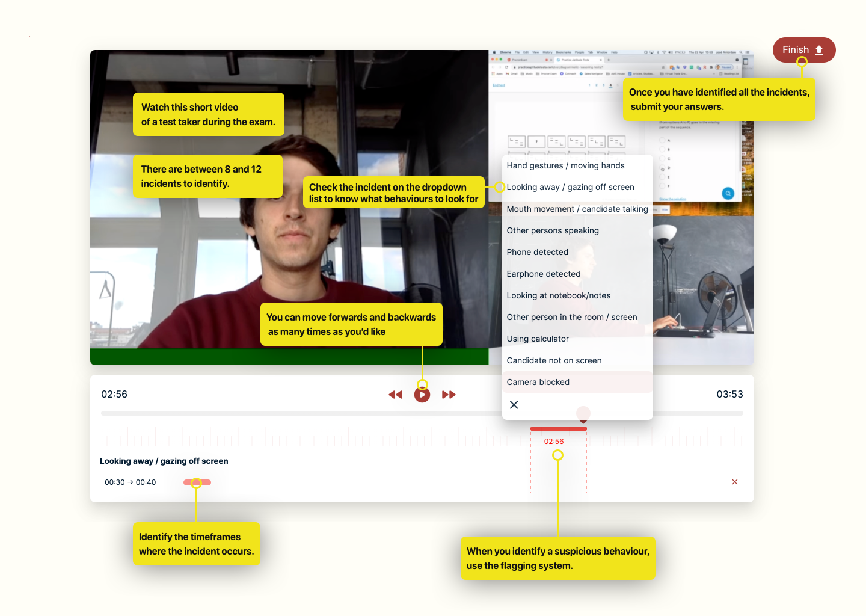This screenshot has width=866, height=616.
Task: Choose "Earphone detected" from the list
Action: [543, 274]
